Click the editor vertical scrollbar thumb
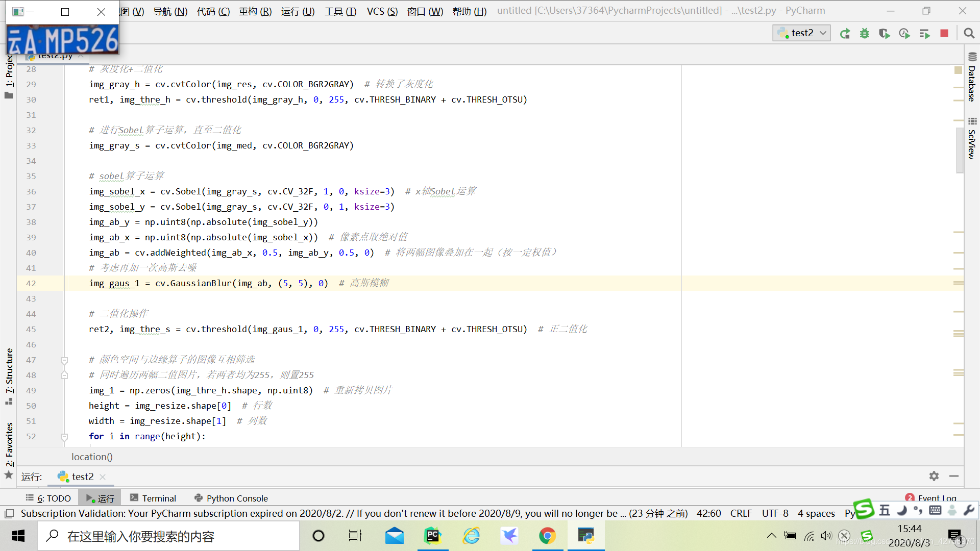980x551 pixels. point(959,151)
